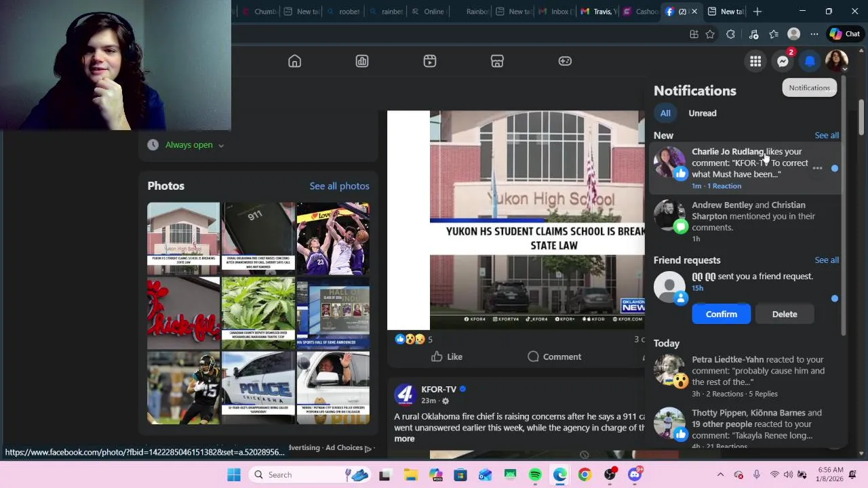Open the Hall of Fame photo thumbnail

[333, 313]
